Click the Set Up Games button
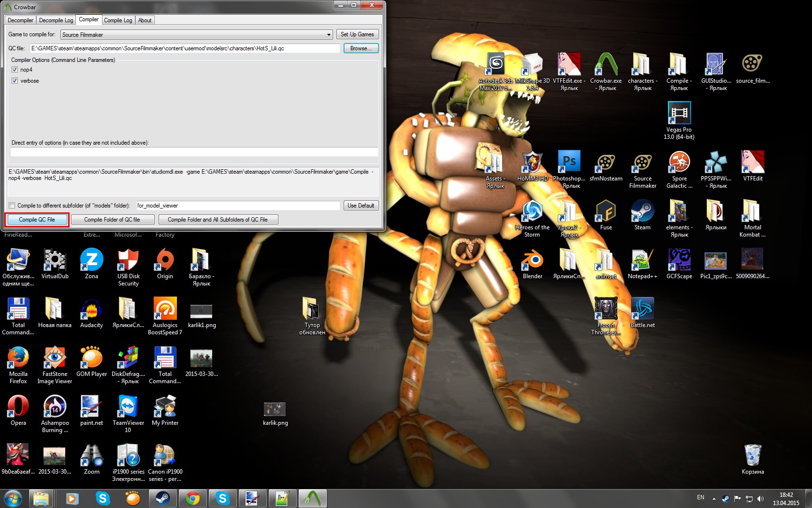Screen dimensions: 812x508 [357, 34]
